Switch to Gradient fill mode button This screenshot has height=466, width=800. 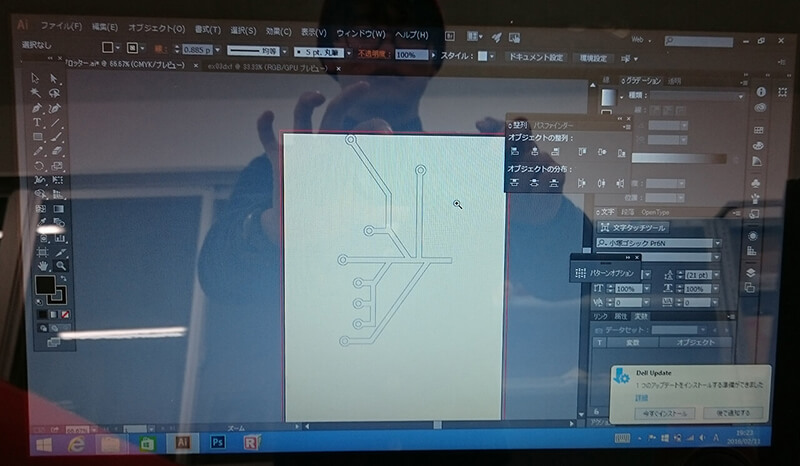pos(54,314)
